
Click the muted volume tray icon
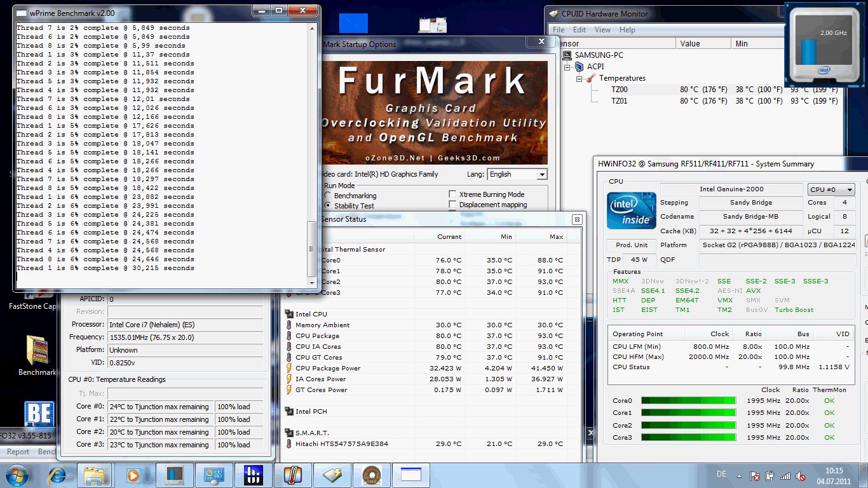click(802, 476)
